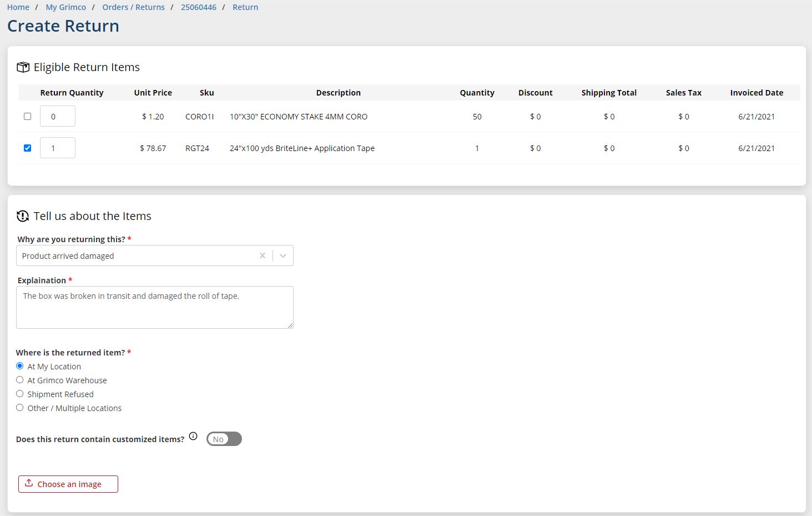This screenshot has width=812, height=516.
Task: Click Choose an image upload button
Action: pyautogui.click(x=68, y=484)
